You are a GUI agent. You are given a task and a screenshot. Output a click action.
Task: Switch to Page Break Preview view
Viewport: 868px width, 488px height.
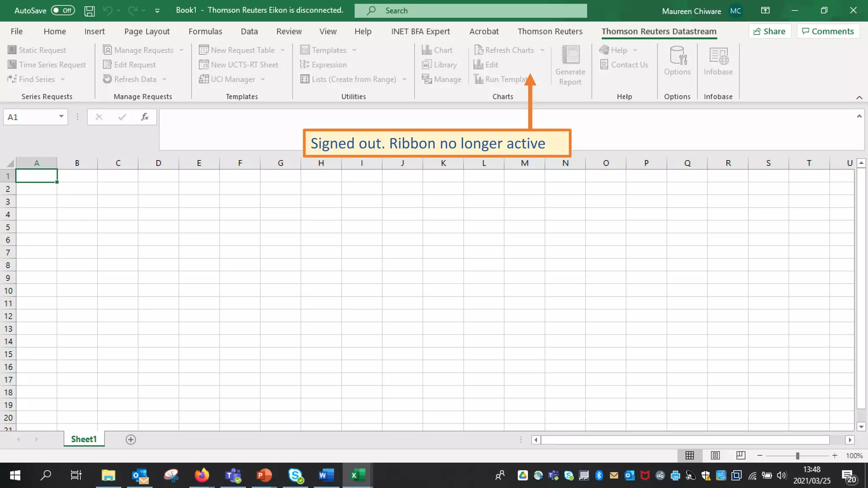[741, 455]
